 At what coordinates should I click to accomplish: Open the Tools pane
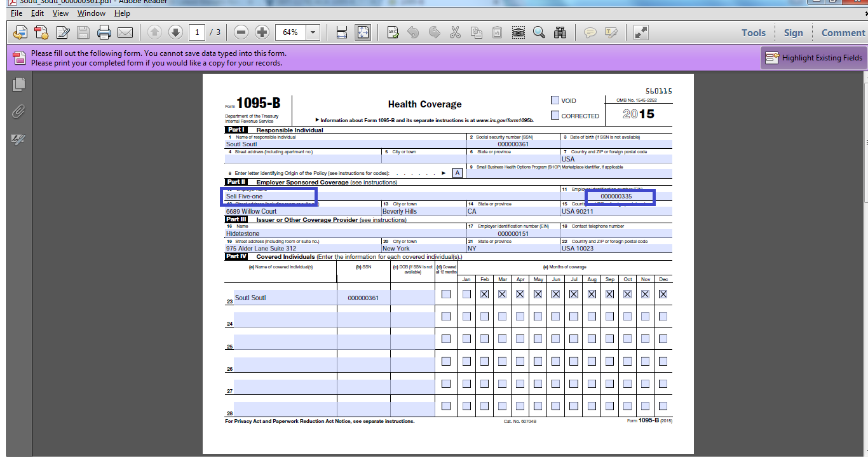[753, 33]
